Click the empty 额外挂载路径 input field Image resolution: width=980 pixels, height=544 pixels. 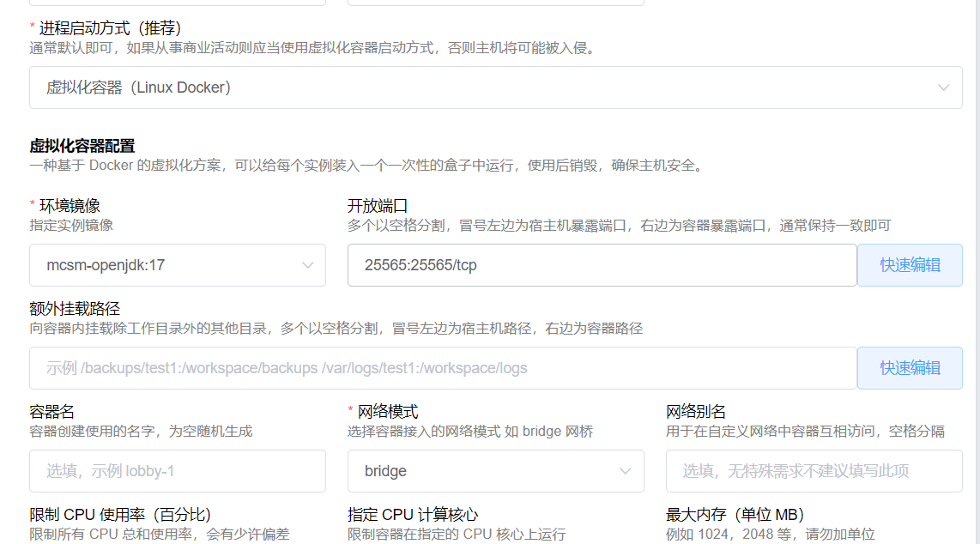pos(429,368)
